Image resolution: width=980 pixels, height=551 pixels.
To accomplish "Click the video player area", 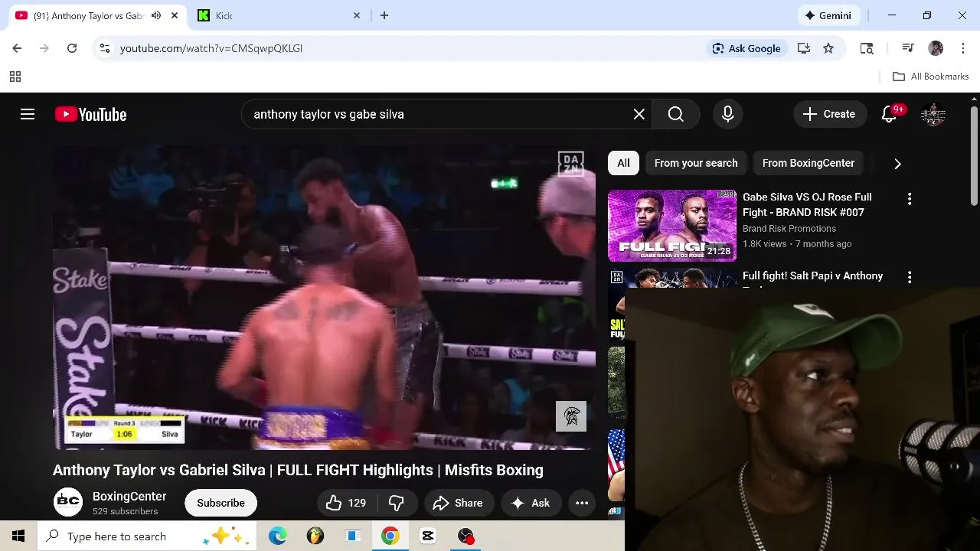I will [324, 298].
